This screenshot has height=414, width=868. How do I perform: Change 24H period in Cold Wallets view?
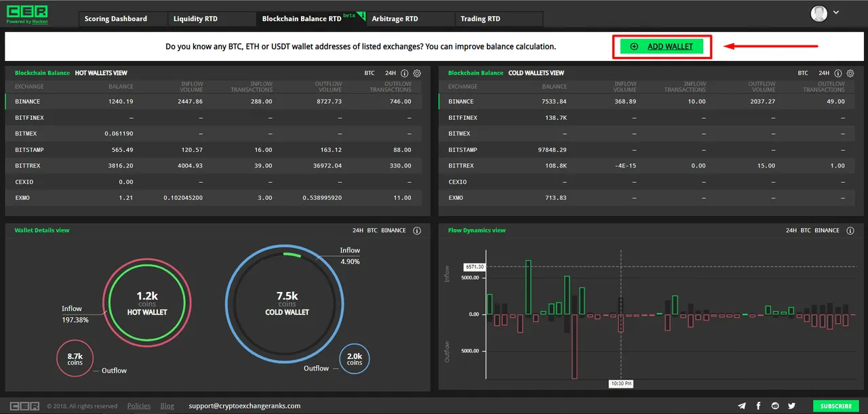[824, 73]
